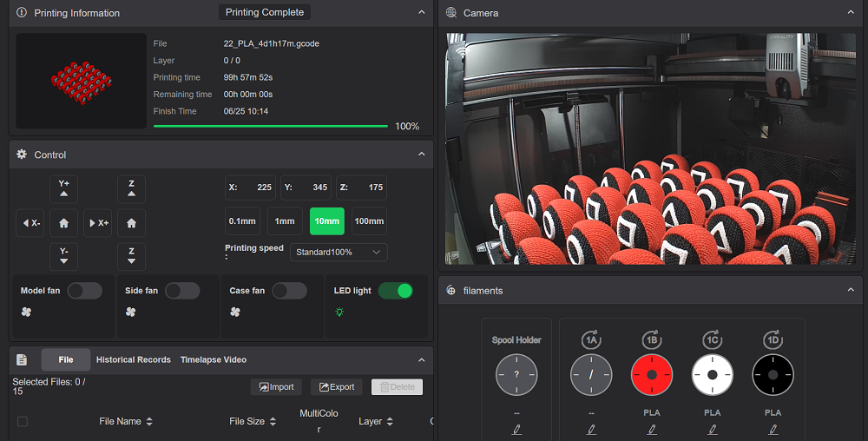Import a new gcode file
Viewport: 868px width, 441px height.
pos(276,387)
